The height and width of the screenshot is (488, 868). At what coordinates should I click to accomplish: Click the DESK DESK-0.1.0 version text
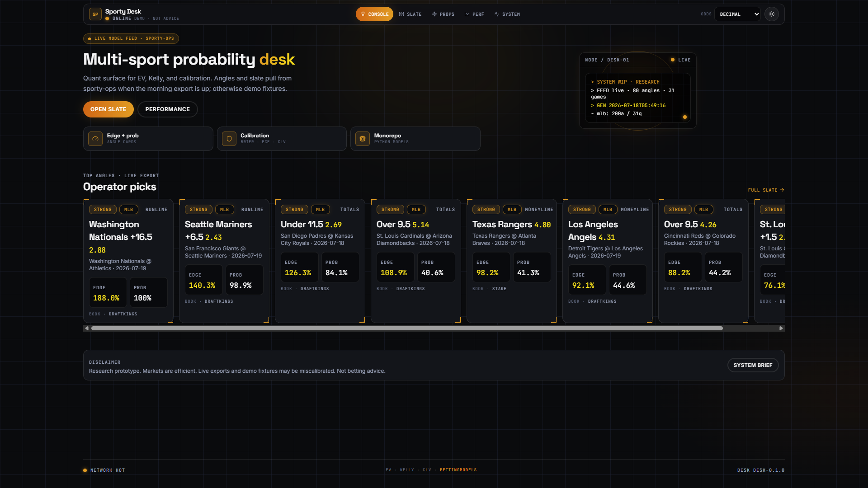click(x=761, y=470)
